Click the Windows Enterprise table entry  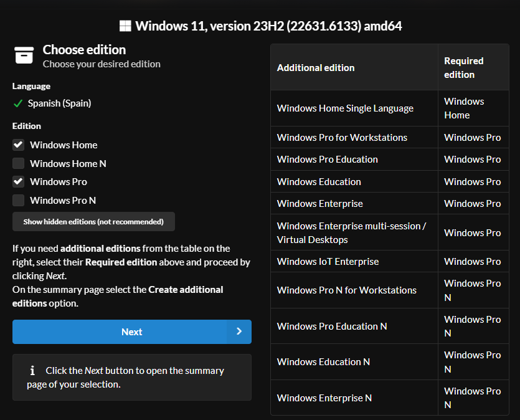pos(319,203)
